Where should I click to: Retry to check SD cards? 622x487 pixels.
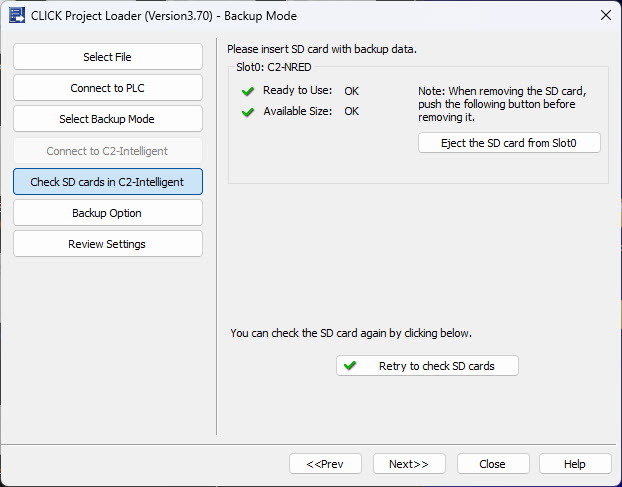pos(427,366)
